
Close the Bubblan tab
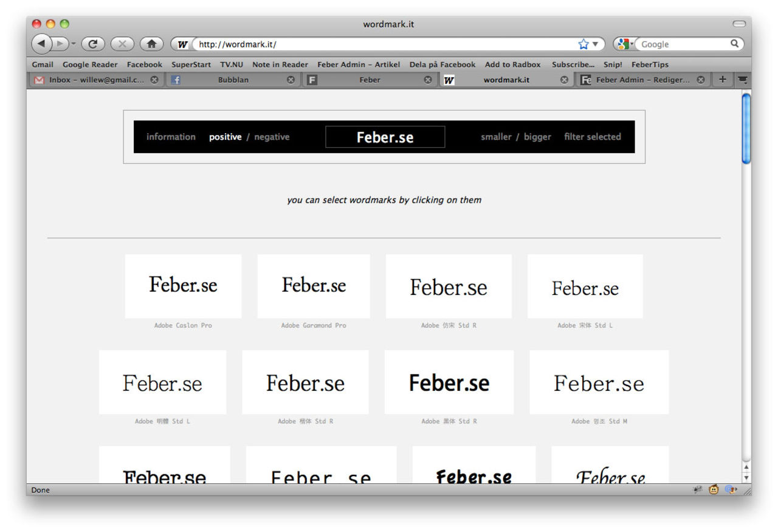[x=291, y=80]
